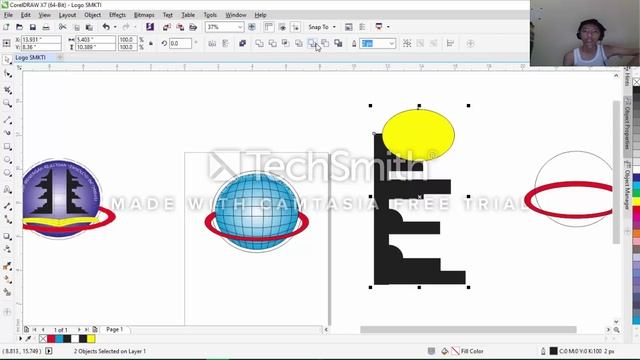640x360 pixels.
Task: Click the add page after icon
Action: click(95, 329)
